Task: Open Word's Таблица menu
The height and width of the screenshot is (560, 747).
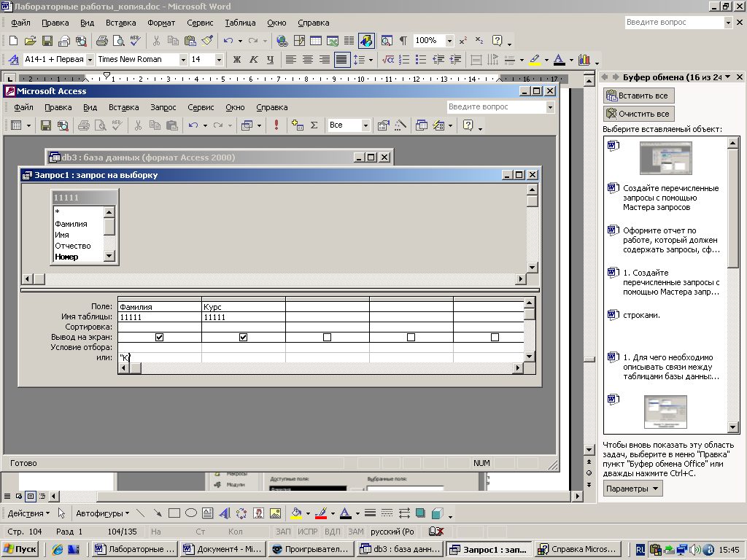Action: click(240, 23)
